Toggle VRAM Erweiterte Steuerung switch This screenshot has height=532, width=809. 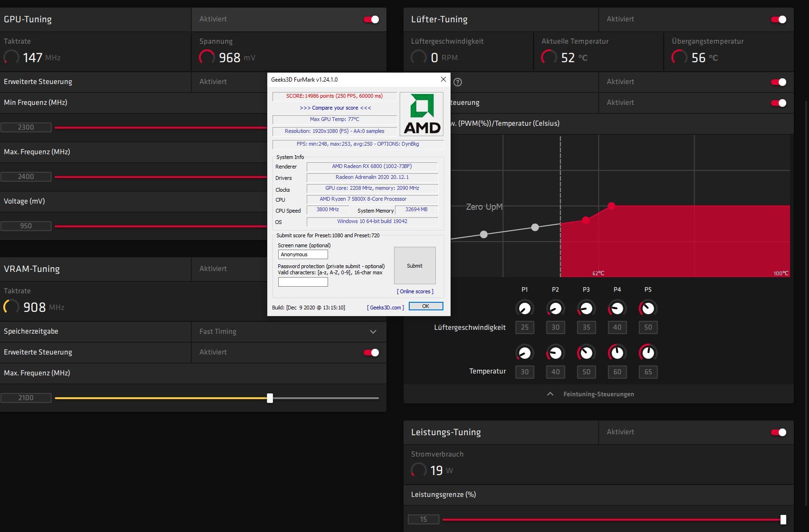(x=371, y=353)
